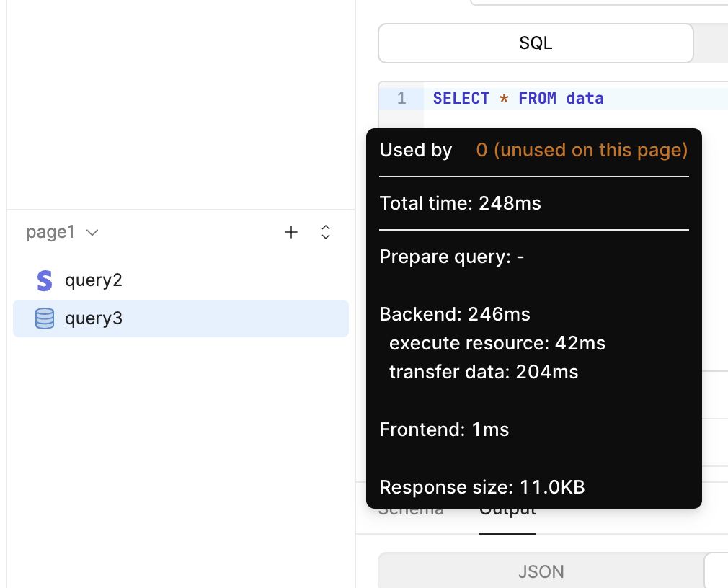Toggle the query list expand/collapse arrows

326,232
